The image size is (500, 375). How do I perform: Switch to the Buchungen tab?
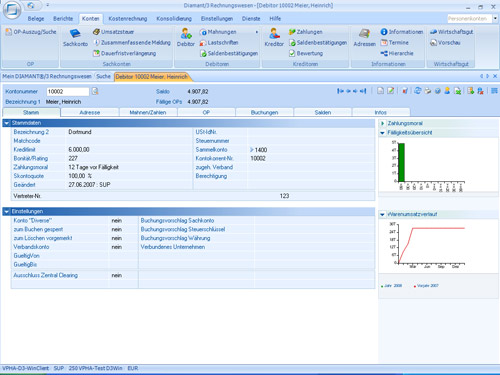[264, 112]
